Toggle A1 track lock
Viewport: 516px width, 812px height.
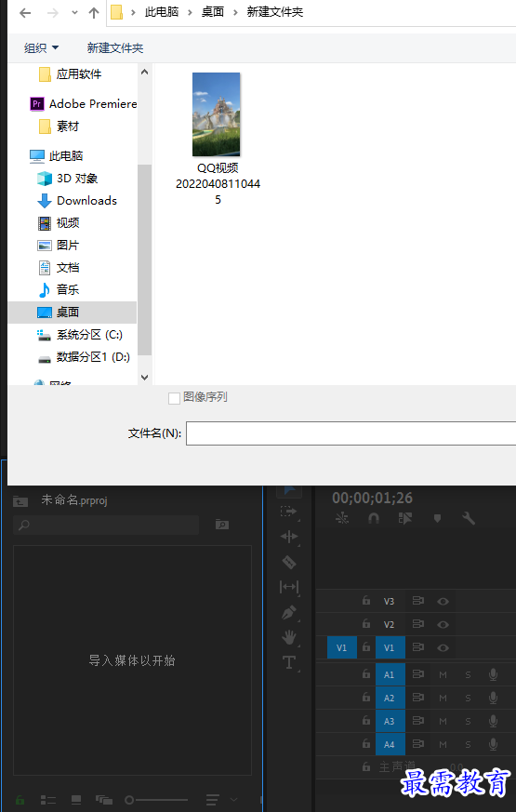(x=366, y=674)
